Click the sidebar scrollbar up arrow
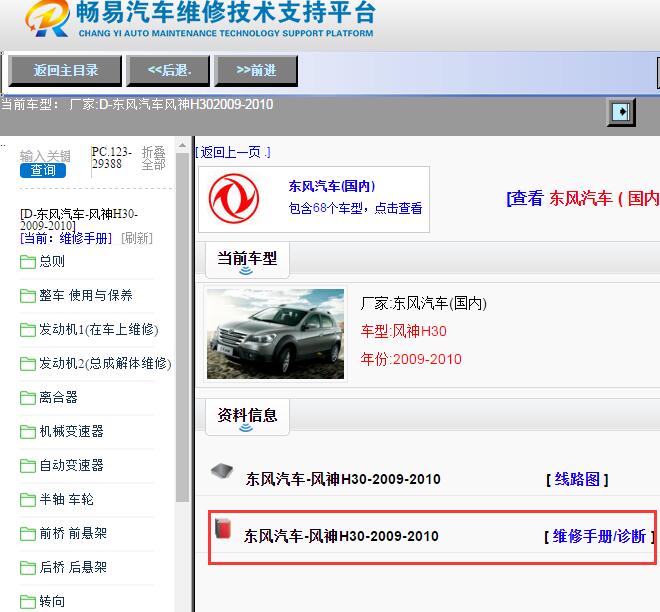Image resolution: width=660 pixels, height=612 pixels. pyautogui.click(x=182, y=145)
